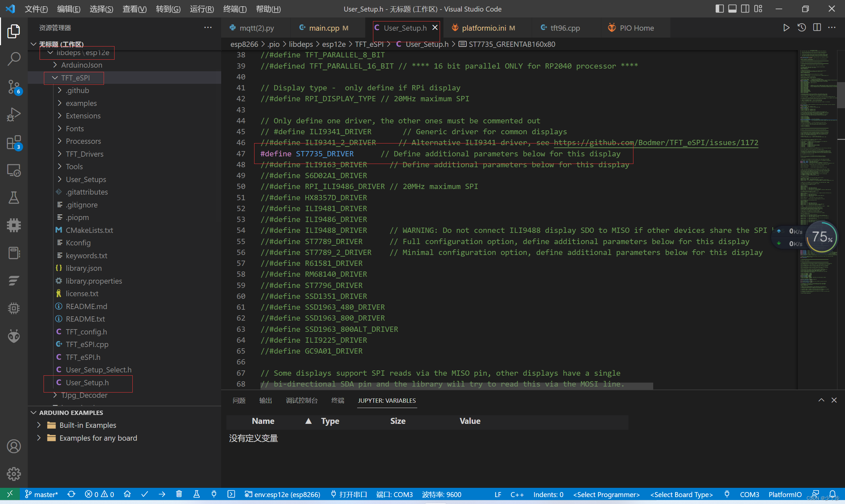Toggle the secondary side bar layout button
Viewport: 845px width, 504px height.
coord(745,9)
